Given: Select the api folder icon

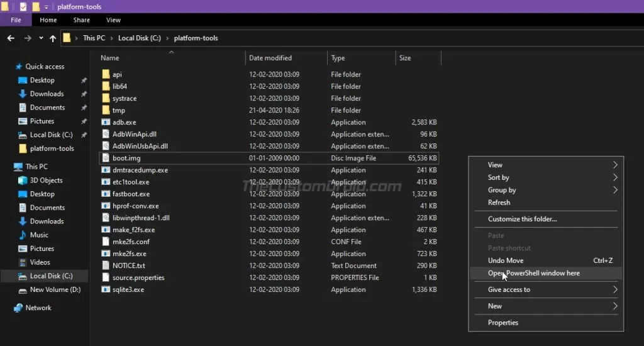Looking at the screenshot, I should pyautogui.click(x=106, y=74).
